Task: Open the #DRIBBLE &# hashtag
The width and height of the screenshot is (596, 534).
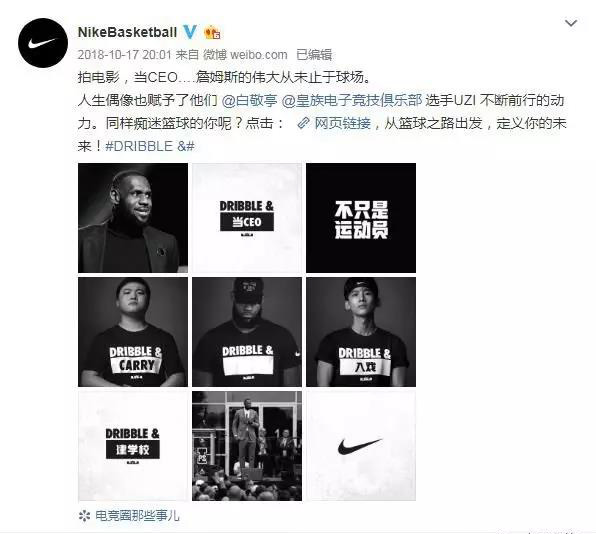Action: tap(150, 146)
